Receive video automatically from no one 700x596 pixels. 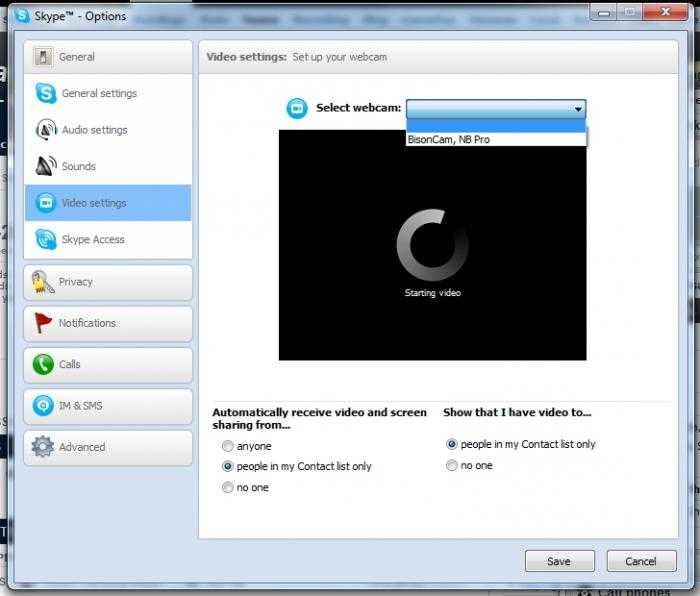[246, 488]
